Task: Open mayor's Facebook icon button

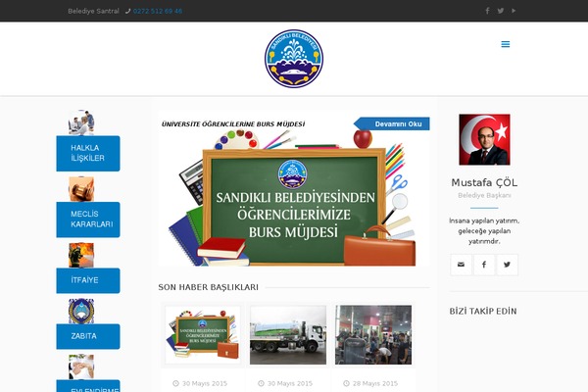Action: point(484,265)
